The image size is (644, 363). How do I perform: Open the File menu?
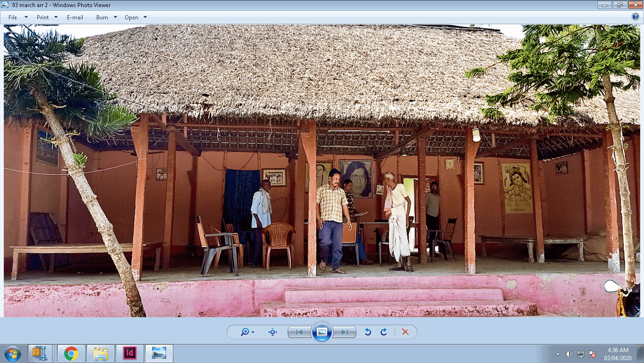(13, 17)
